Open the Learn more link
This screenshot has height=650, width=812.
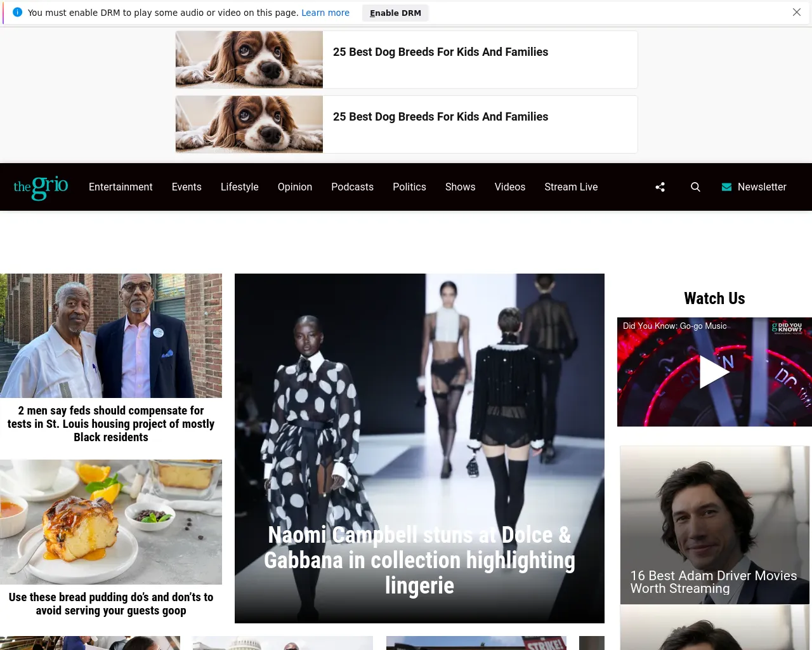(x=325, y=13)
